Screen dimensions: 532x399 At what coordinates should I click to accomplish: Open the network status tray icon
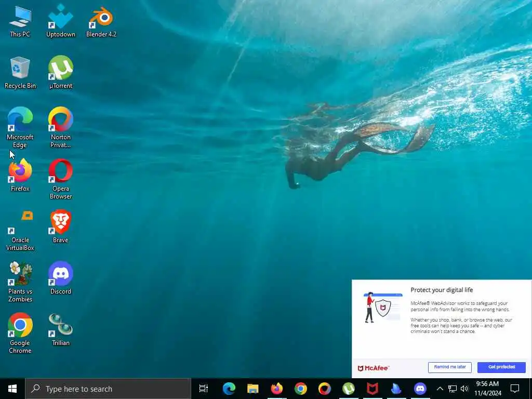(453, 389)
